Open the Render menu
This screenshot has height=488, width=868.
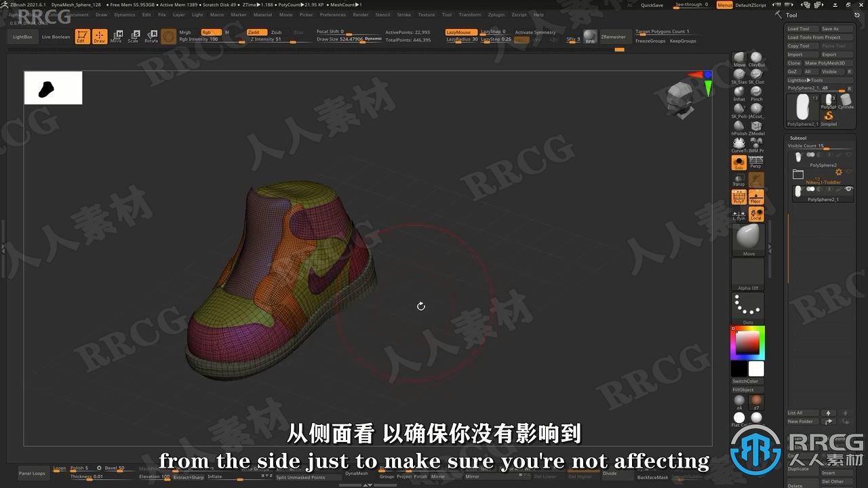click(361, 14)
